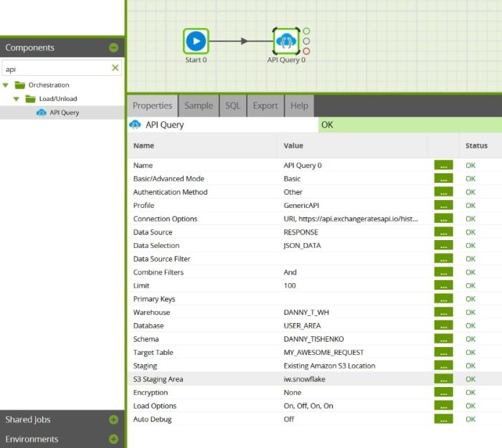Open the editor for Authentication Method
The height and width of the screenshot is (448, 502).
tap(443, 192)
